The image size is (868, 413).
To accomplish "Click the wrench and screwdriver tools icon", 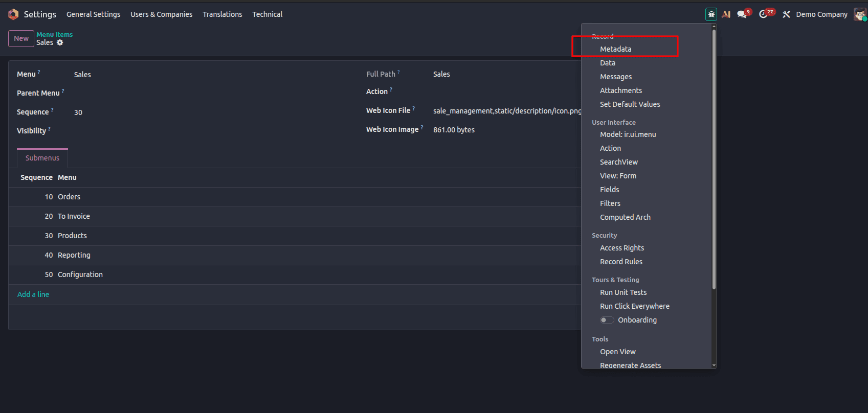I will (786, 14).
